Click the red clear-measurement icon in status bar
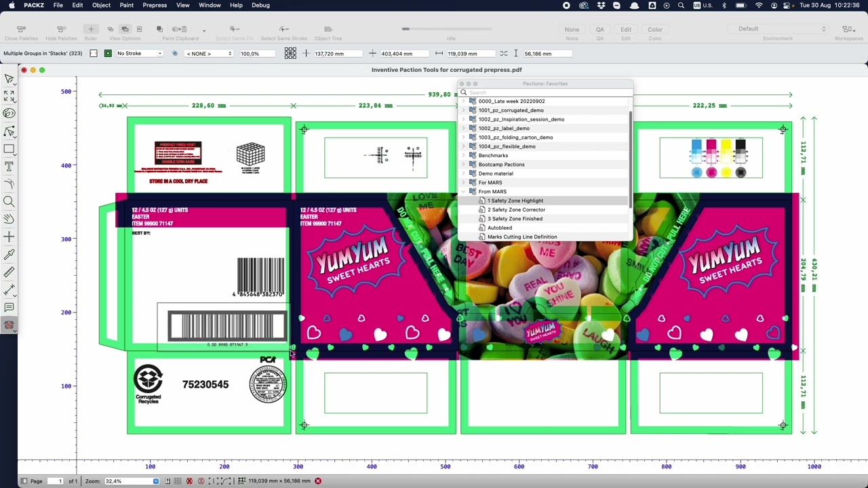The width and height of the screenshot is (868, 488). [318, 481]
